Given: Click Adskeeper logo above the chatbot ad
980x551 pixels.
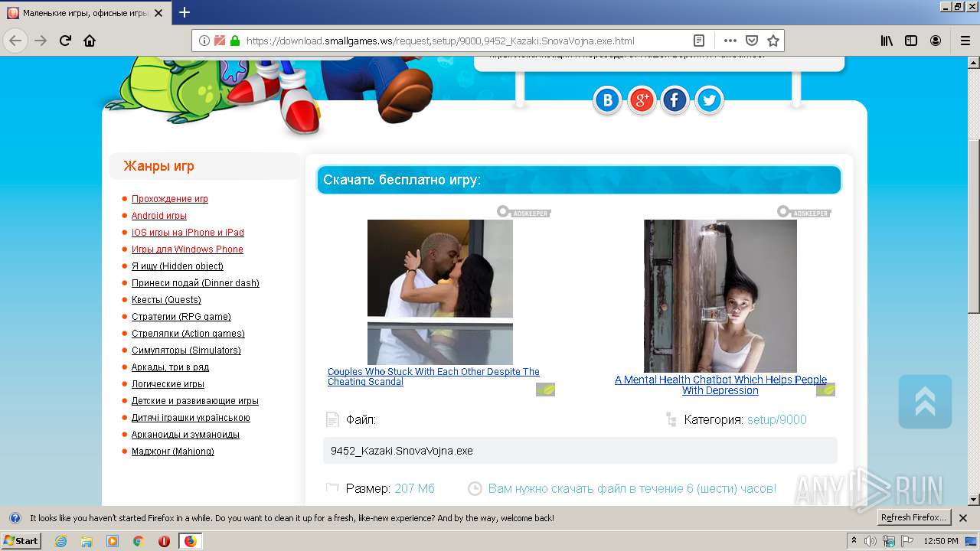Looking at the screenshot, I should tap(804, 212).
